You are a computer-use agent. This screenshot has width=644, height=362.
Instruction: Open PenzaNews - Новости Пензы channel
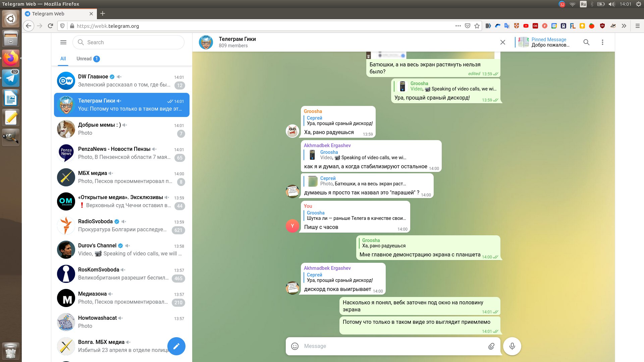122,153
